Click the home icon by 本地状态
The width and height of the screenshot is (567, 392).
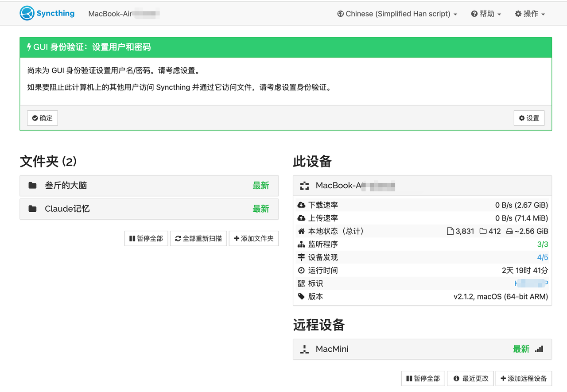[x=301, y=231]
